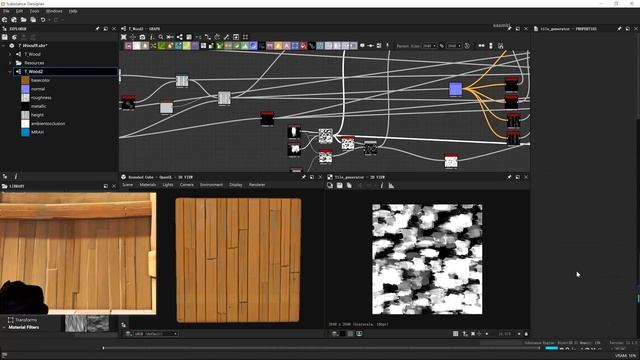Pin the Properties panel
This screenshot has height=360, width=640.
pyautogui.click(x=619, y=29)
